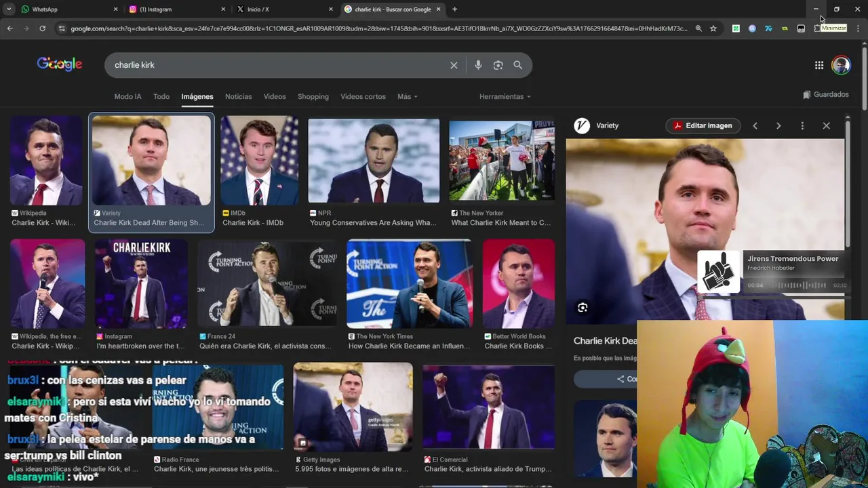
Task: Select the Todo search tab
Action: click(x=161, y=96)
